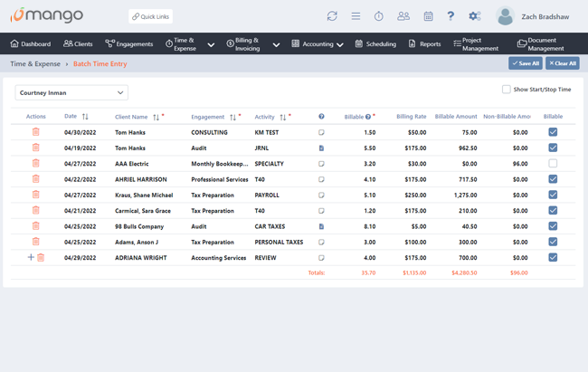
Task: Open memo icon for SPECIALTY row
Action: pos(321,164)
